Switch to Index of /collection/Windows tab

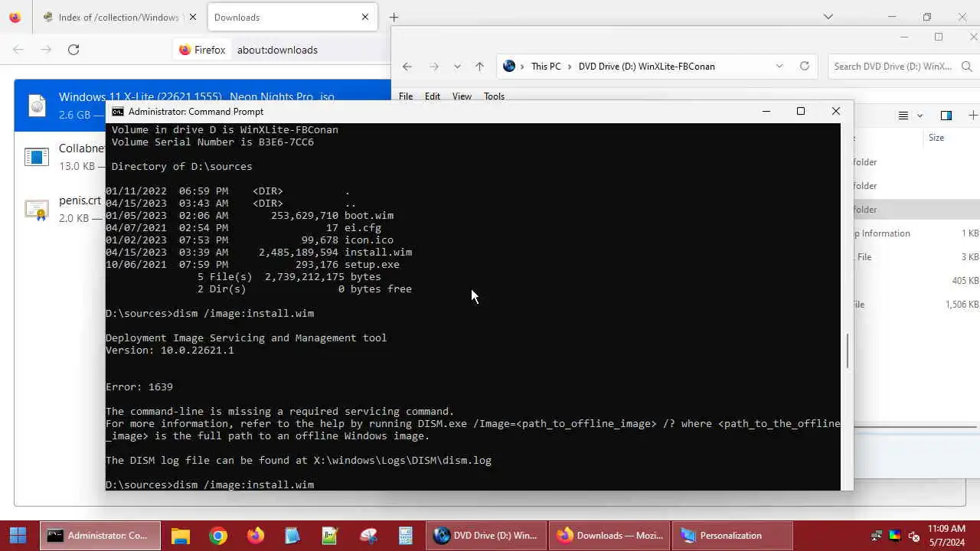point(119,17)
